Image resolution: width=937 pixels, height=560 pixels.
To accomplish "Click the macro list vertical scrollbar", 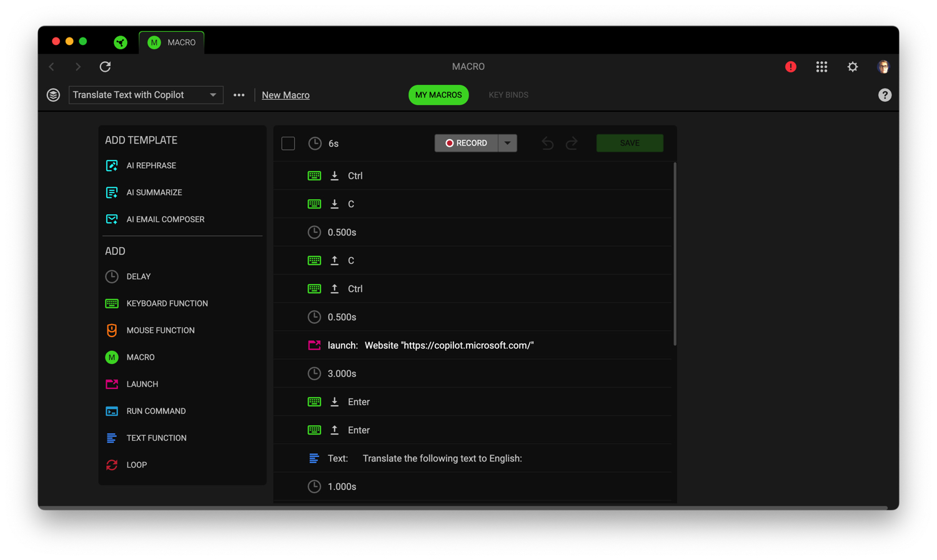I will point(675,254).
